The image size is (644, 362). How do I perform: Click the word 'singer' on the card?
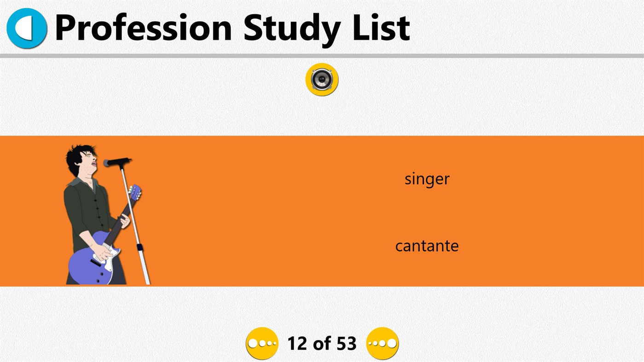pyautogui.click(x=426, y=178)
